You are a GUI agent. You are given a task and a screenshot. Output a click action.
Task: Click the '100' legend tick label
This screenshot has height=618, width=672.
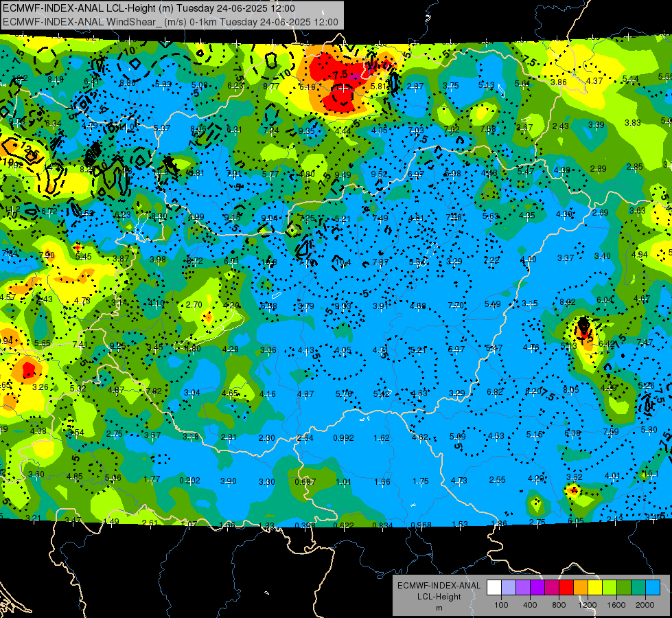coord(501,605)
